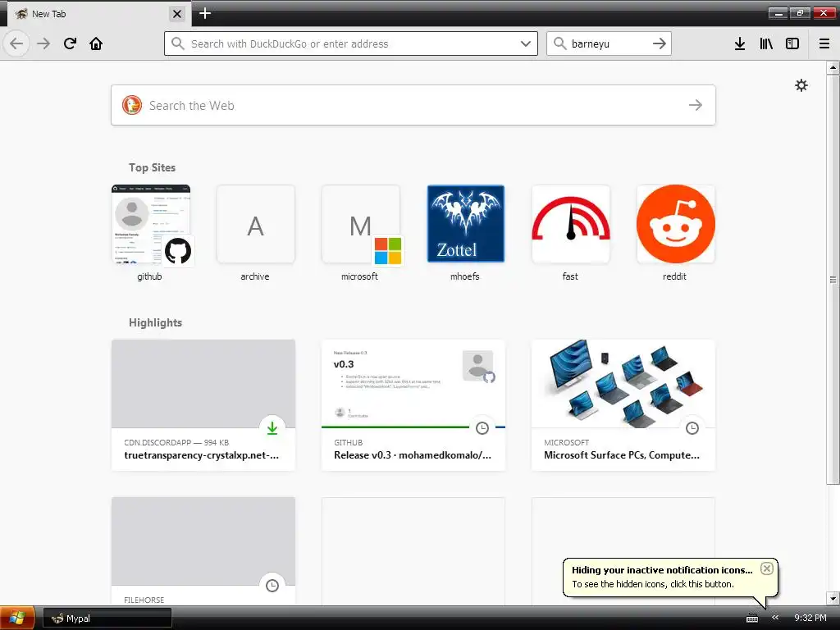This screenshot has height=630, width=840.
Task: Open the Downloads toolbar icon
Action: tap(740, 43)
